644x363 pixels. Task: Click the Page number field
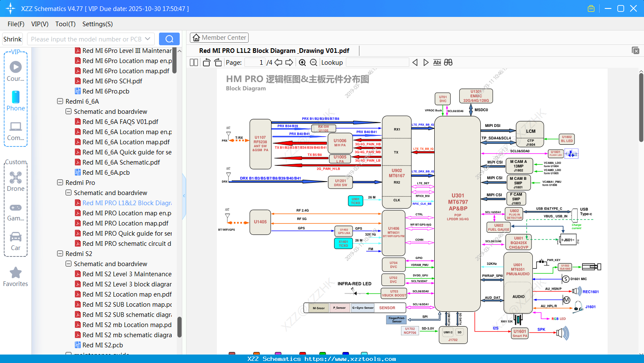pos(255,63)
